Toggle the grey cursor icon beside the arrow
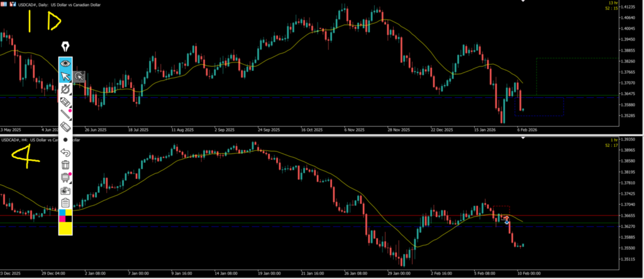The height and width of the screenshot is (279, 644). pyautogui.click(x=79, y=77)
